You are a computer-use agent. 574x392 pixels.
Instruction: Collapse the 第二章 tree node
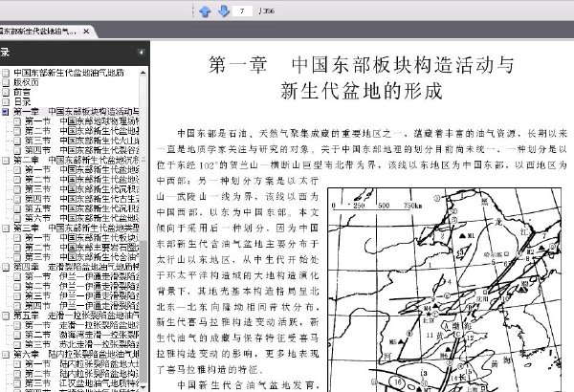pos(6,161)
